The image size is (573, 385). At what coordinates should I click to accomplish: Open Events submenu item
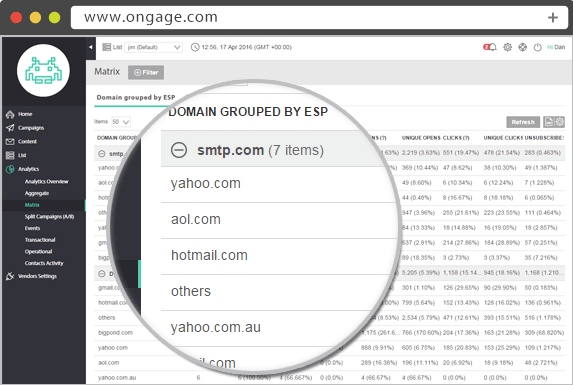(33, 228)
